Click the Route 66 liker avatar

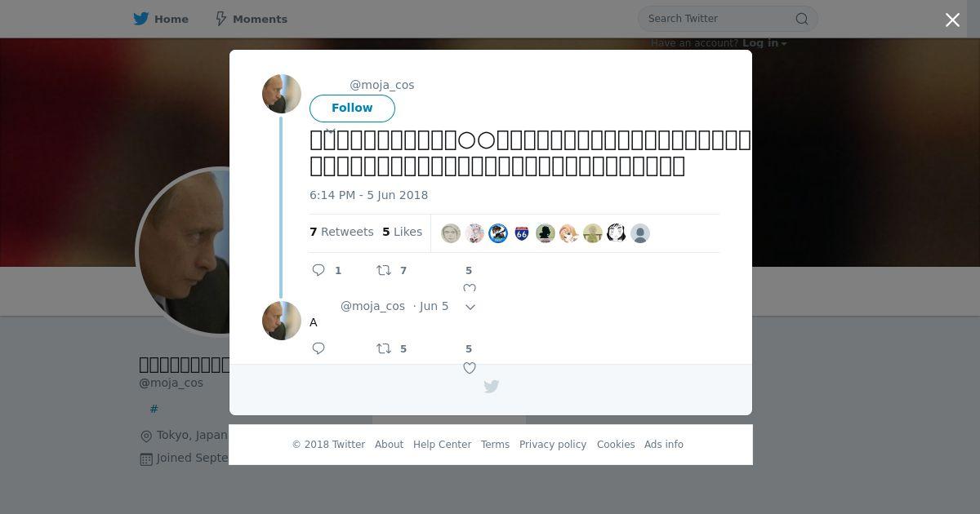[522, 233]
